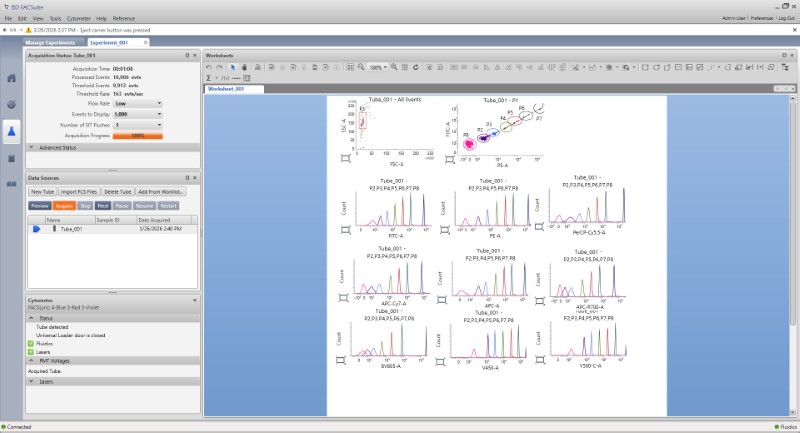
Task: Click the sigma statistics icon
Action: pos(209,78)
